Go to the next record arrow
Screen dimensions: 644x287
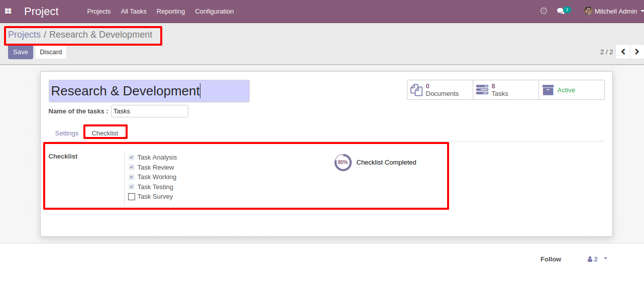click(x=637, y=52)
